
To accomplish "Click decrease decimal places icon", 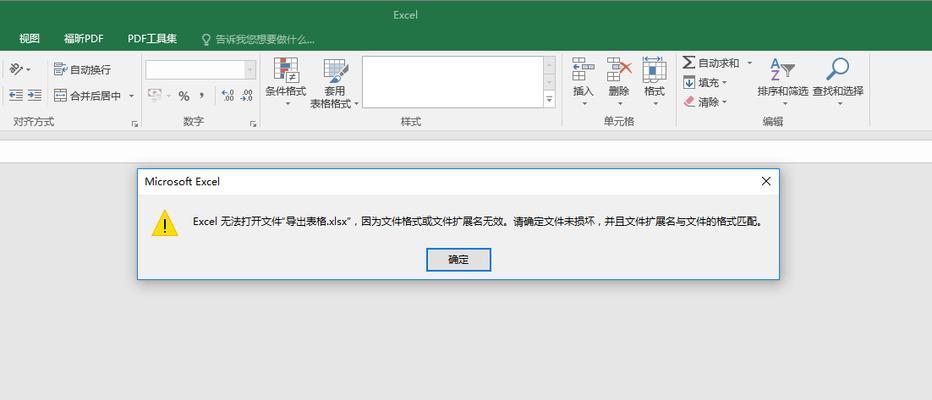I will click(x=246, y=95).
